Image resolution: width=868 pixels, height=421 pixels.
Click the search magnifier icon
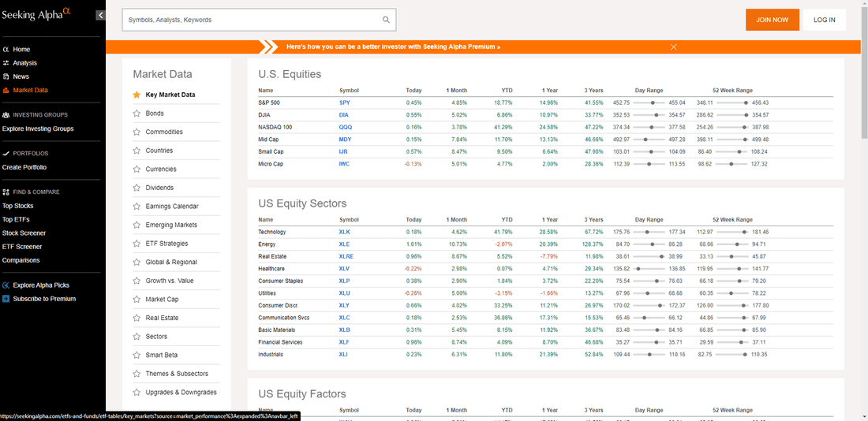click(x=386, y=20)
